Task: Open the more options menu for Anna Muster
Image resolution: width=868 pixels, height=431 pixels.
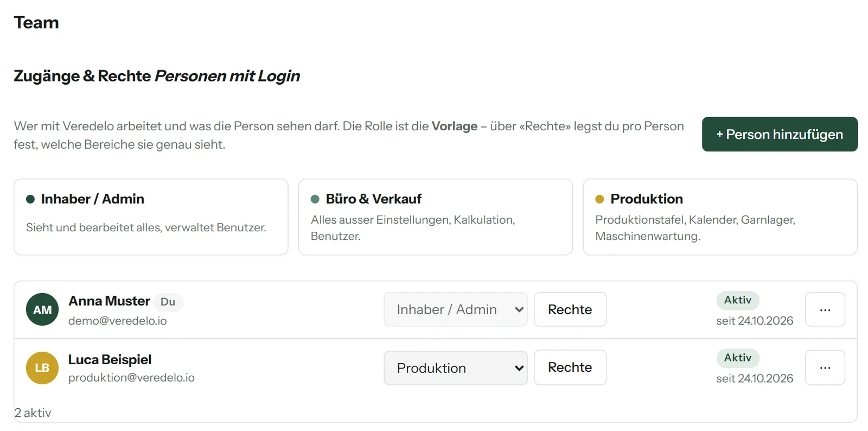Action: tap(825, 309)
